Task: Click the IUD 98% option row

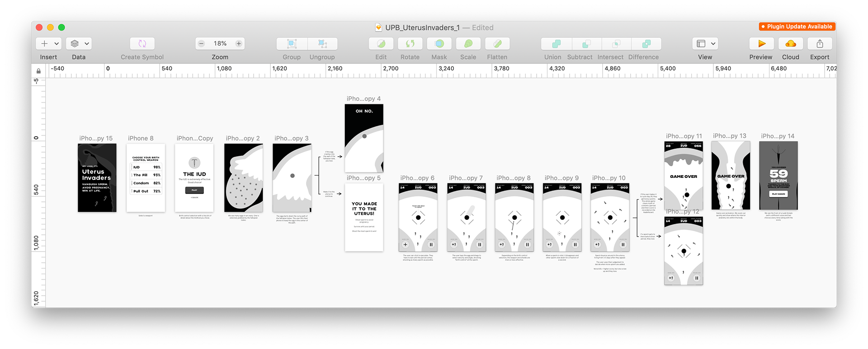Action: click(x=146, y=167)
